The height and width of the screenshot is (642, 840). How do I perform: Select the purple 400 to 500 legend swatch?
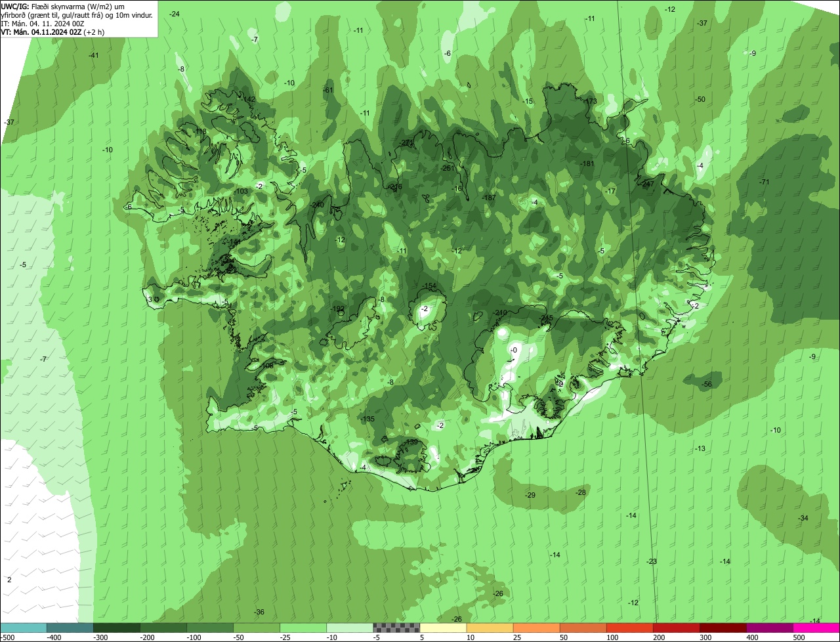click(x=769, y=628)
